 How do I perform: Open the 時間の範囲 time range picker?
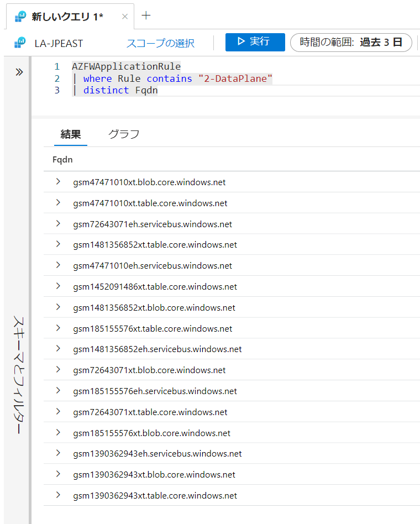pyautogui.click(x=351, y=43)
